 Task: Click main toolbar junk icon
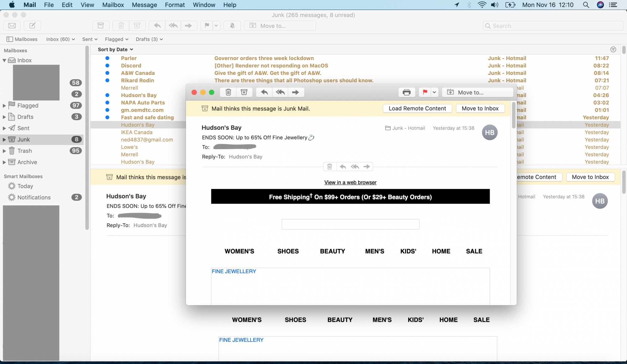137,26
